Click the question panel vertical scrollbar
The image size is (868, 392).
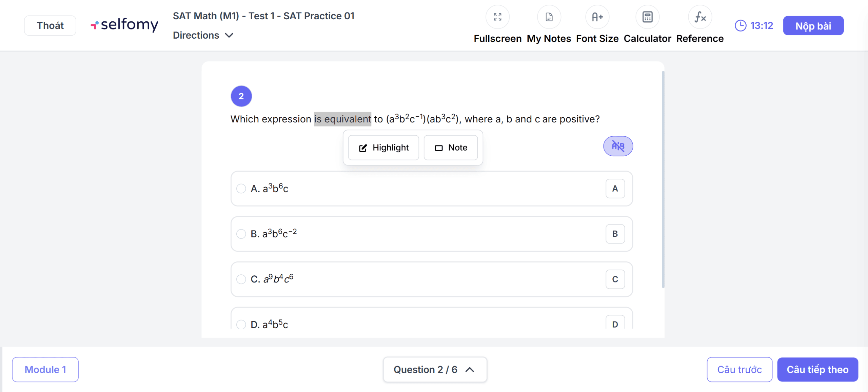click(x=663, y=180)
